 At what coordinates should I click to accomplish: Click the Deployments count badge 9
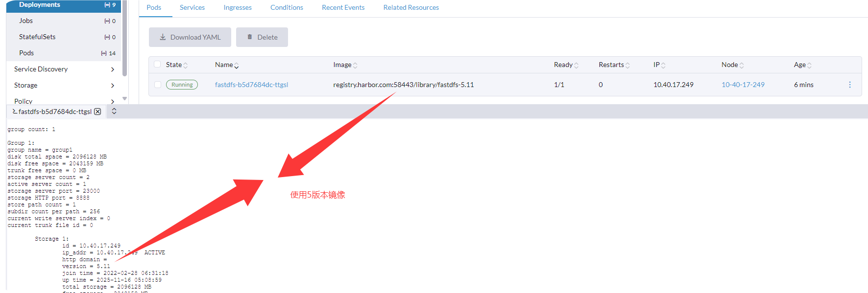click(x=110, y=5)
